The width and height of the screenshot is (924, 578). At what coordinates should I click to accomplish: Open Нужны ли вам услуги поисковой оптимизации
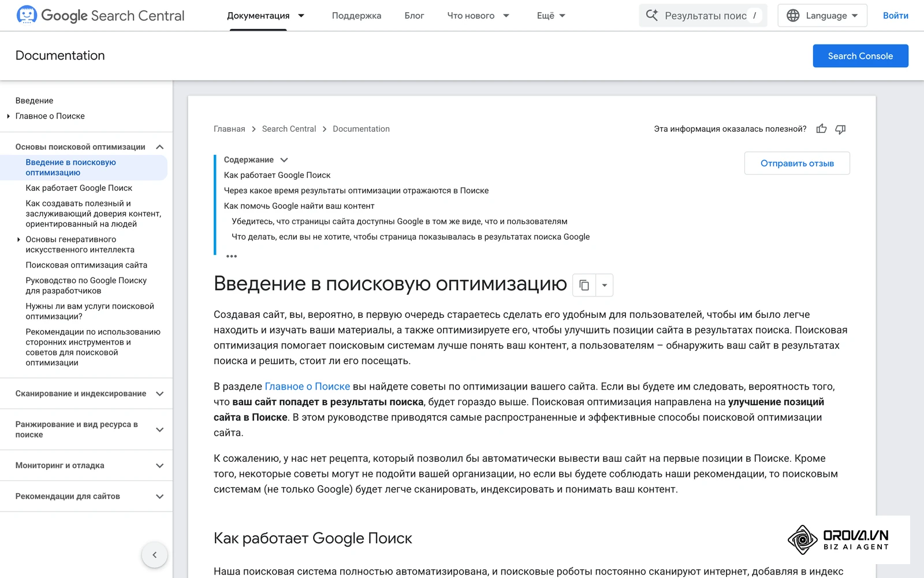tap(90, 311)
